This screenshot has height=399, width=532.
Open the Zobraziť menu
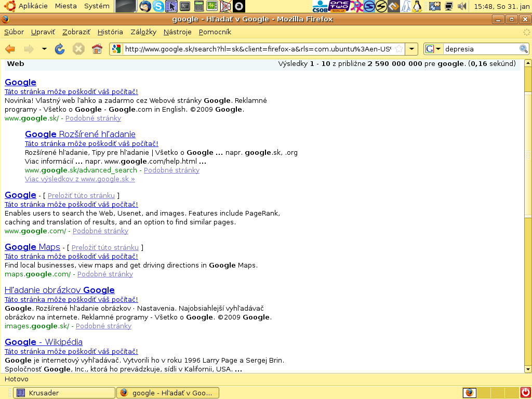click(x=76, y=32)
